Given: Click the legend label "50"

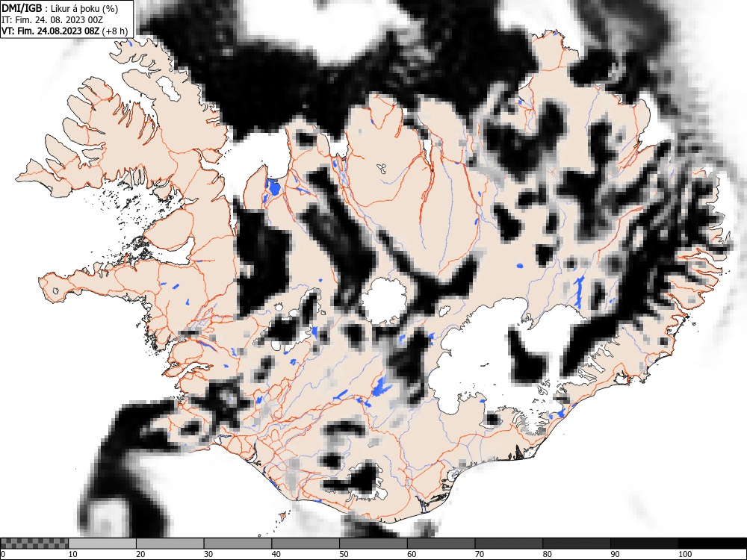Looking at the screenshot, I should pos(344,554).
